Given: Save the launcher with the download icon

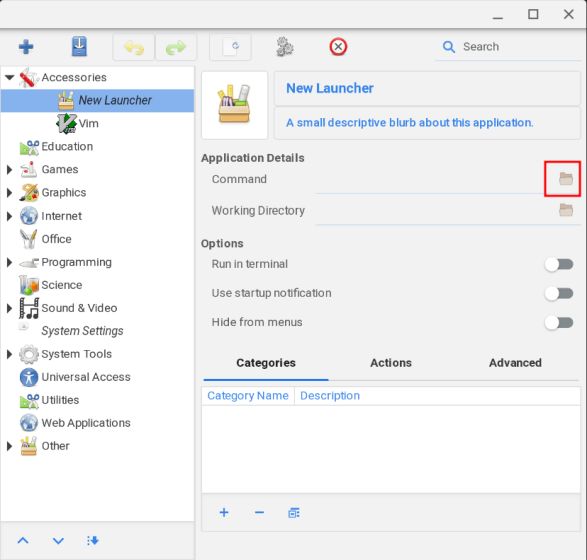Looking at the screenshot, I should coord(79,46).
